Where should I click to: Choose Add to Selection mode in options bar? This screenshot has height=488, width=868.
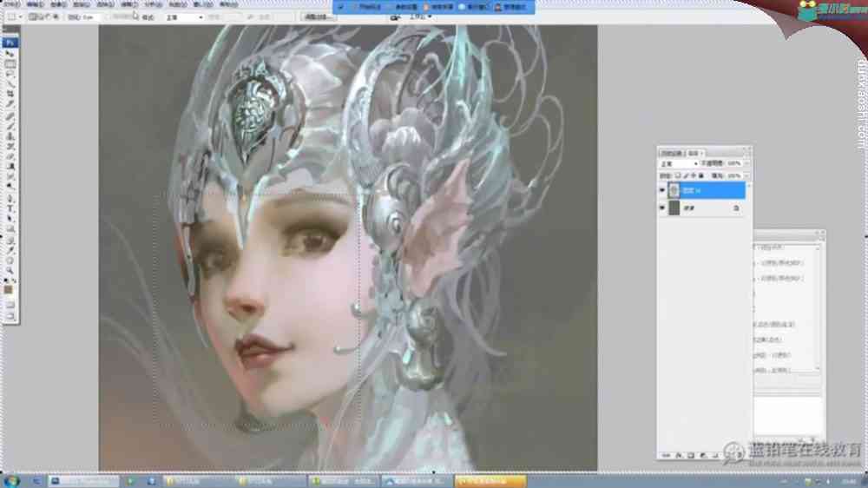pos(41,17)
